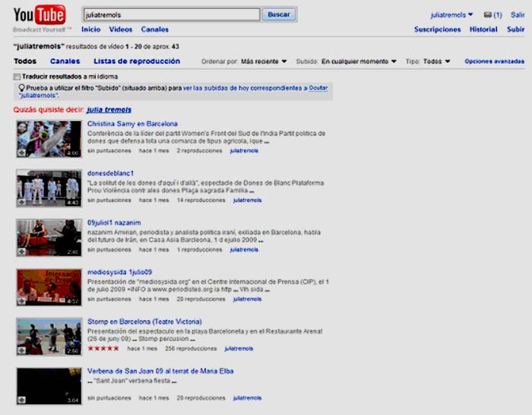Click the YouTube logo
Screen dimensions: 532x415
(x=40, y=15)
